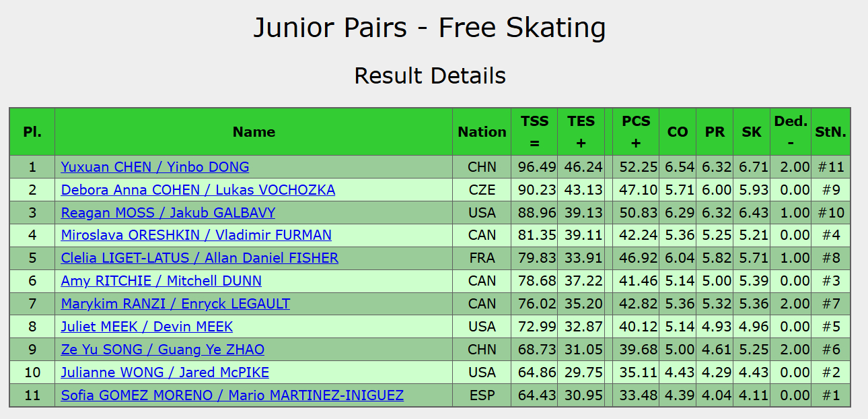This screenshot has height=419, width=868.
Task: Click the PCS column header
Action: pos(636,132)
